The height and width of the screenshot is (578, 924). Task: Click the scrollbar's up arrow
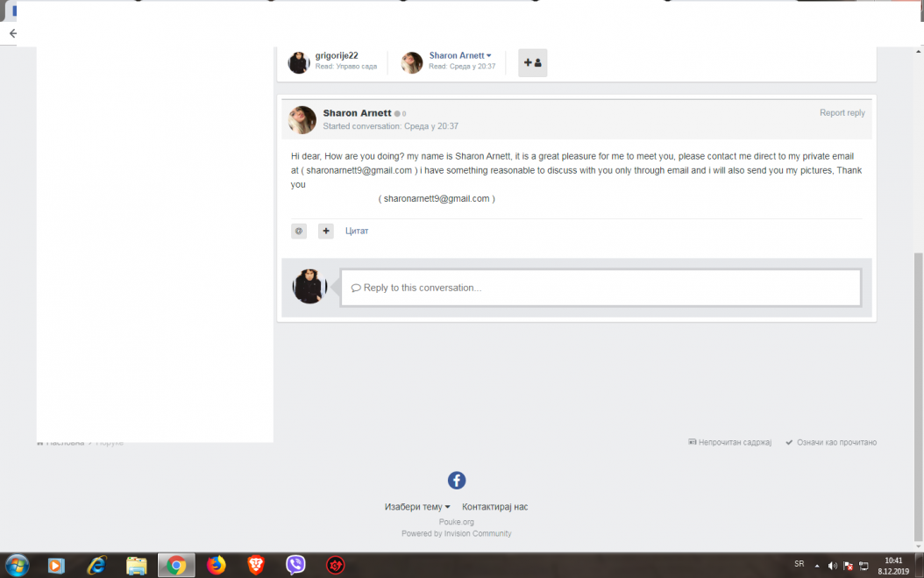(919, 52)
